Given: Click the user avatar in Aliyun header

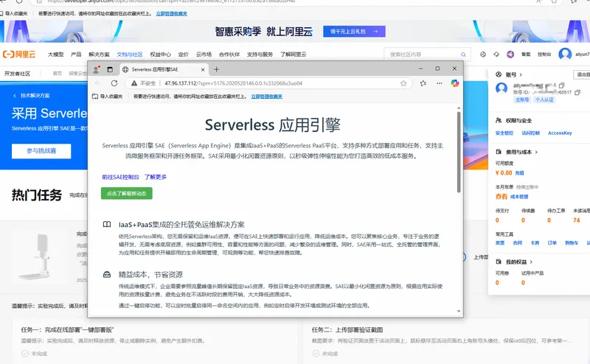Looking at the screenshot, I should (x=565, y=54).
